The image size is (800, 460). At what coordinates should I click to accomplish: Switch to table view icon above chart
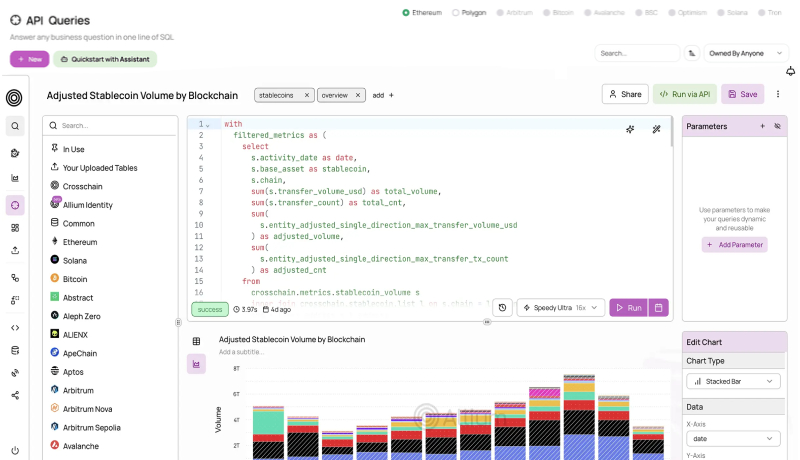click(196, 341)
